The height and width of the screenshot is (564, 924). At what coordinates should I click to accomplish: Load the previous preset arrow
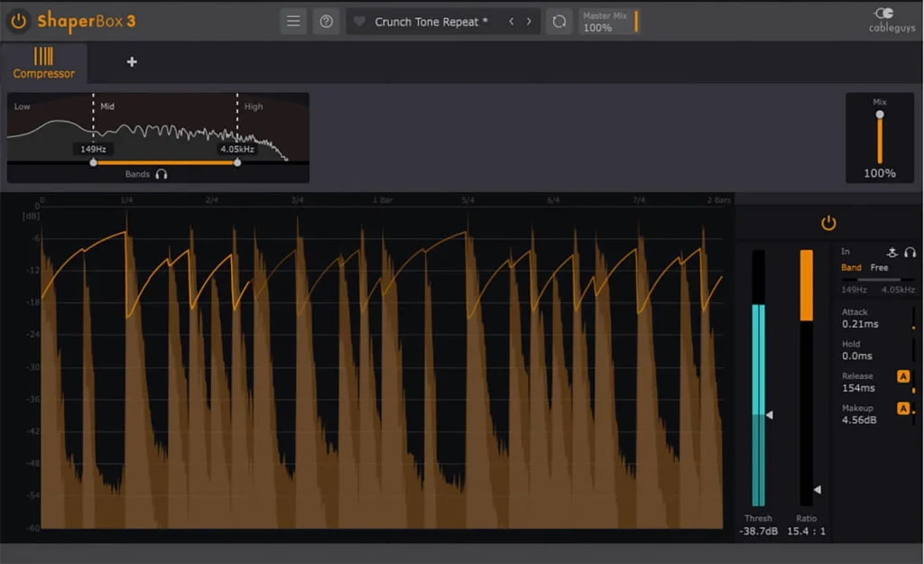512,22
